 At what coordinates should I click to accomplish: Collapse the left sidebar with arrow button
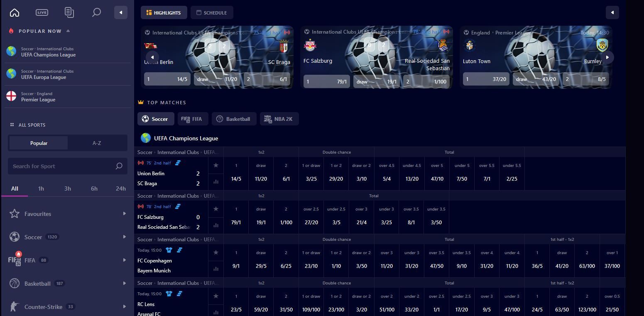tap(121, 12)
